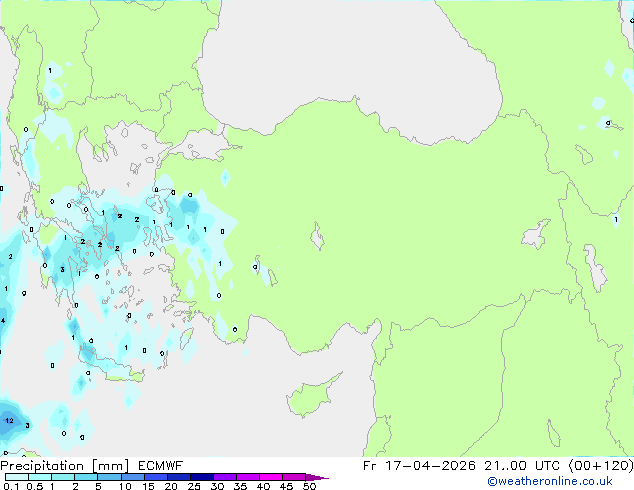Select the 35–40 mm legend color swatch
Image resolution: width=634 pixels, height=490 pixels.
coord(248,477)
